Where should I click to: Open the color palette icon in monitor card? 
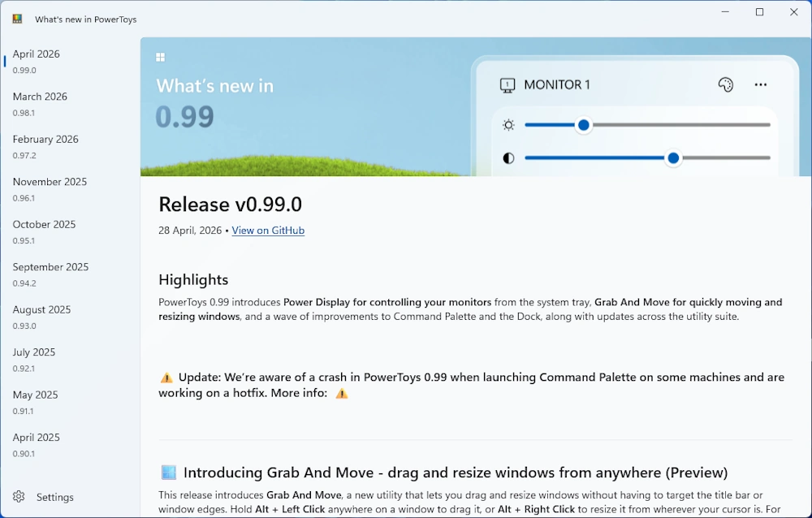point(726,85)
